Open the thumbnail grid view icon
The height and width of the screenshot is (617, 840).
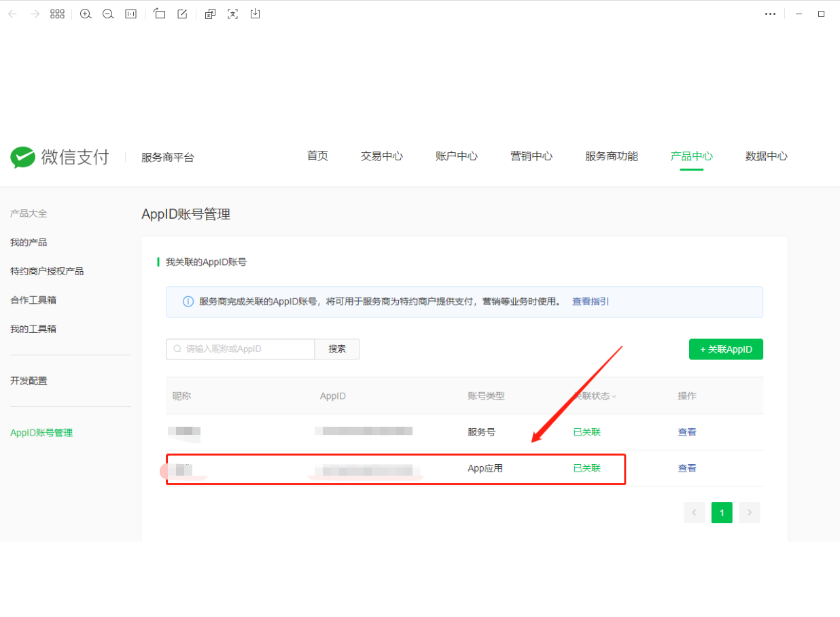click(x=57, y=14)
